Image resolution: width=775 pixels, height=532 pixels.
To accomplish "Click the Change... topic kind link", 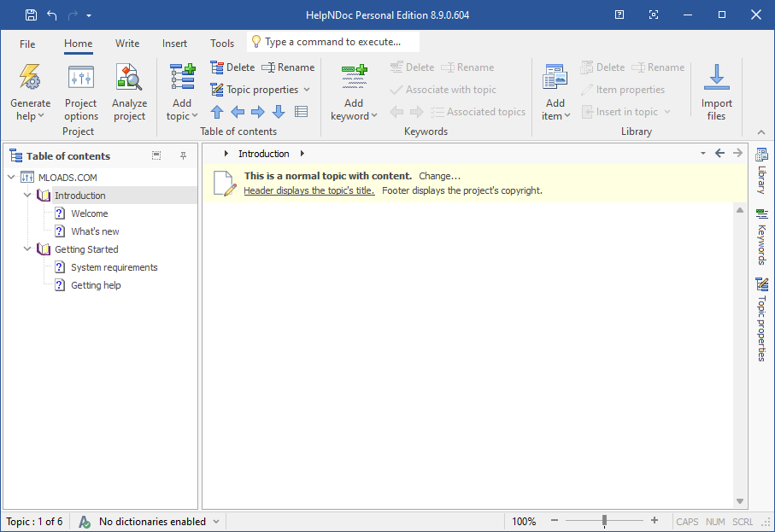I will (x=439, y=176).
